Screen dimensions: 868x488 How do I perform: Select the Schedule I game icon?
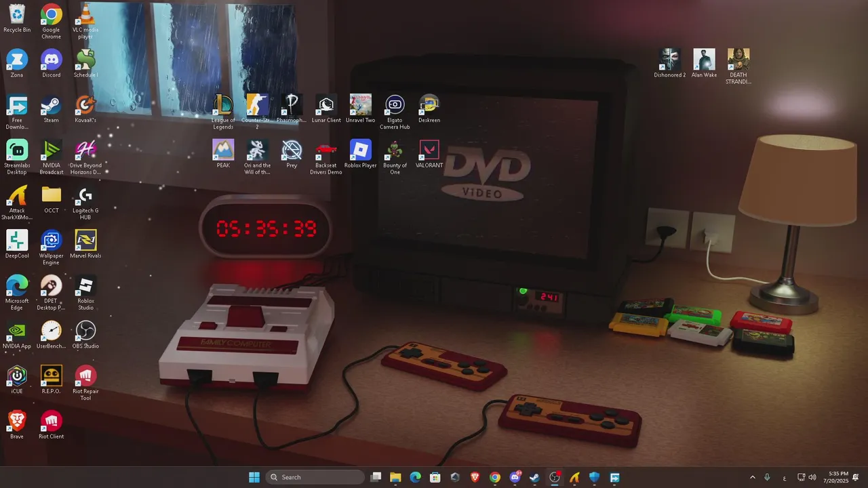(85, 64)
